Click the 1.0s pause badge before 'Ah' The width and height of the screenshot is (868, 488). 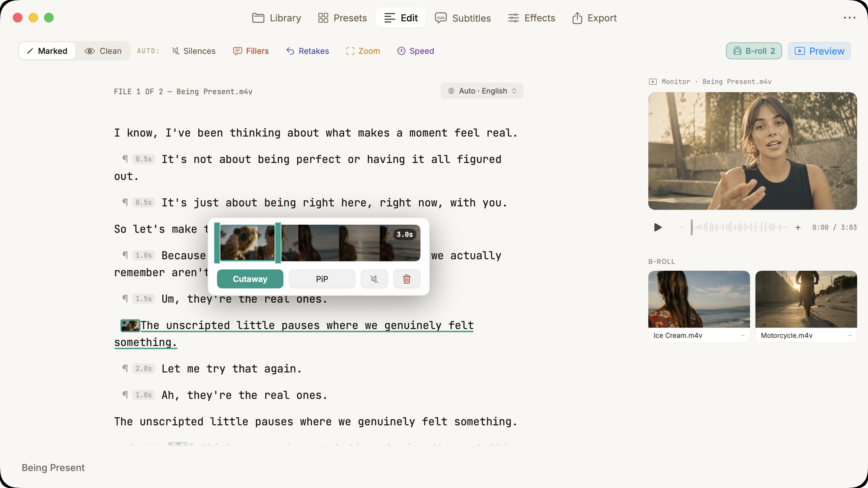tap(144, 395)
